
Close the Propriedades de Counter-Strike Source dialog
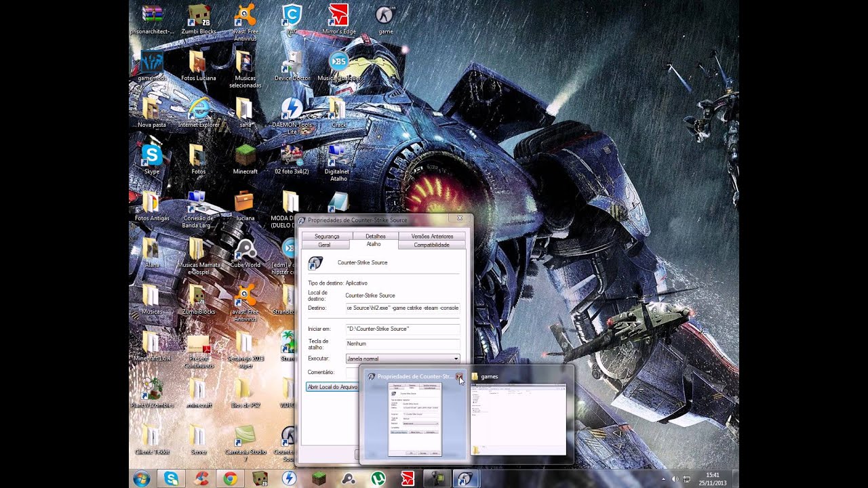point(459,218)
